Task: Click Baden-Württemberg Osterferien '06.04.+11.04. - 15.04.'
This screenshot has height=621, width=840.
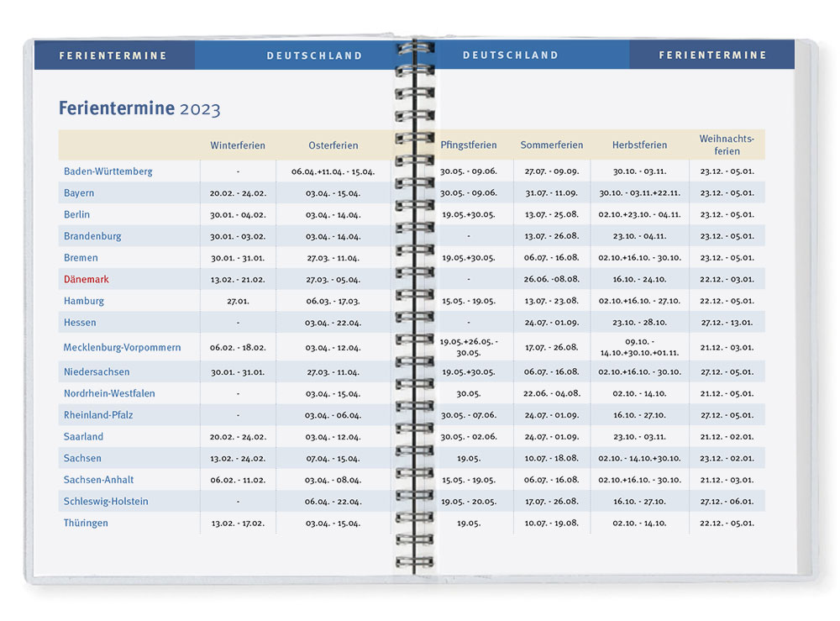Action: point(333,172)
